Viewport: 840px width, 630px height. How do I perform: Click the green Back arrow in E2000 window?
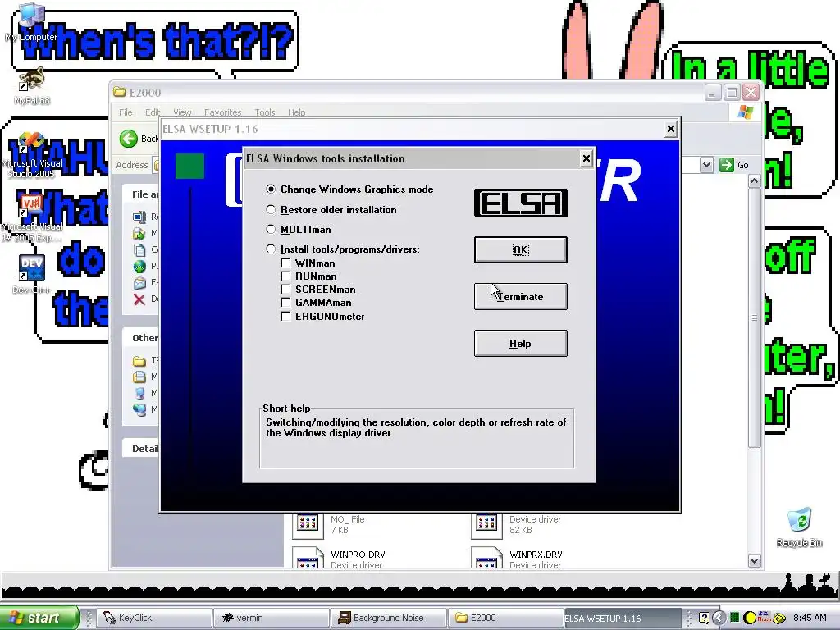tap(129, 139)
